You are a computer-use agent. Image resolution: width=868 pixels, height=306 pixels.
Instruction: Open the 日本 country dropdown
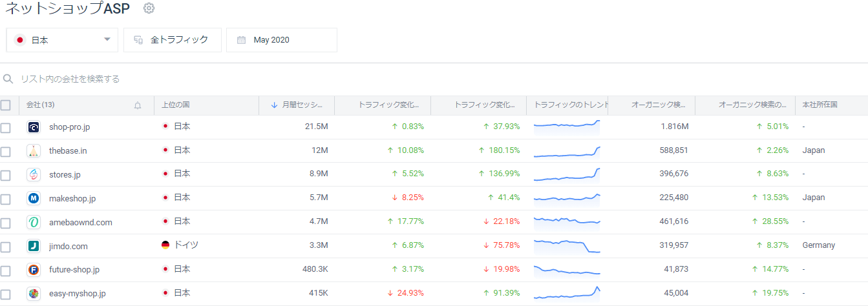point(62,40)
